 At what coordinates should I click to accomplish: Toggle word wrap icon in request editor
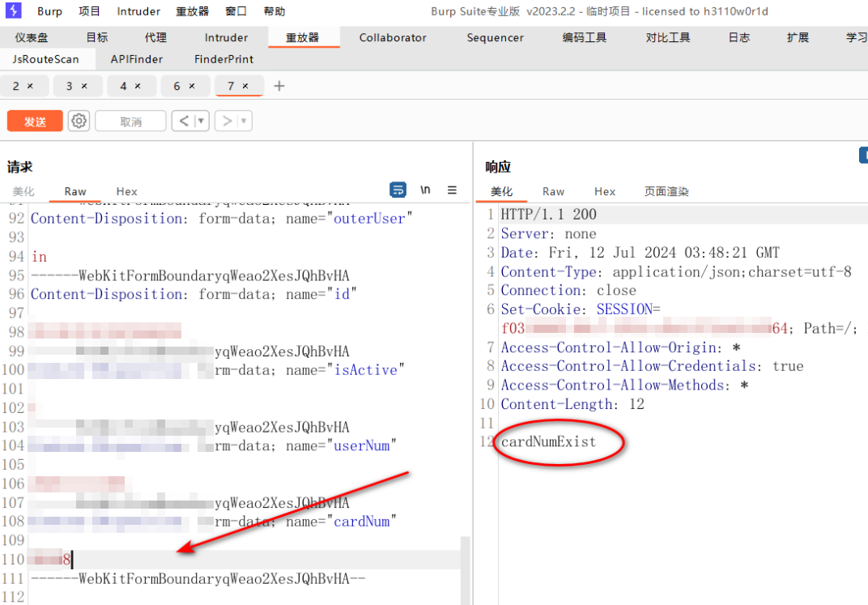(398, 190)
